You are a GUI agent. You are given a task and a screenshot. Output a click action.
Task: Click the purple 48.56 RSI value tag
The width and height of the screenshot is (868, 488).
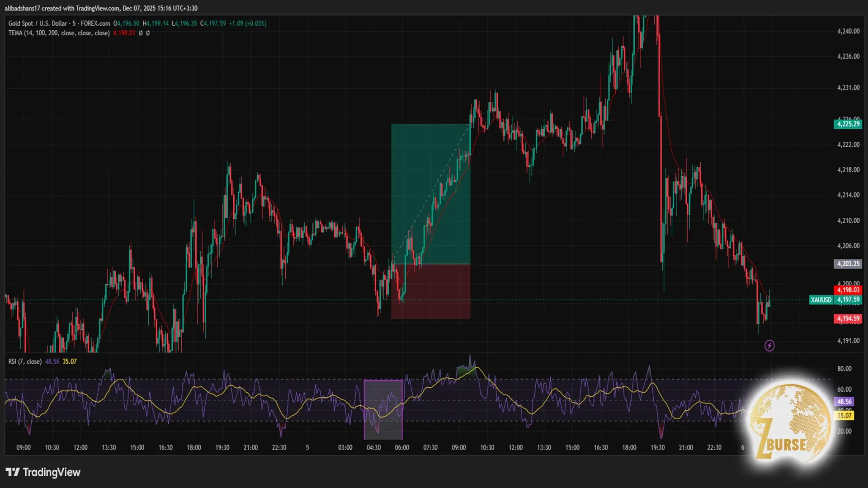click(844, 401)
